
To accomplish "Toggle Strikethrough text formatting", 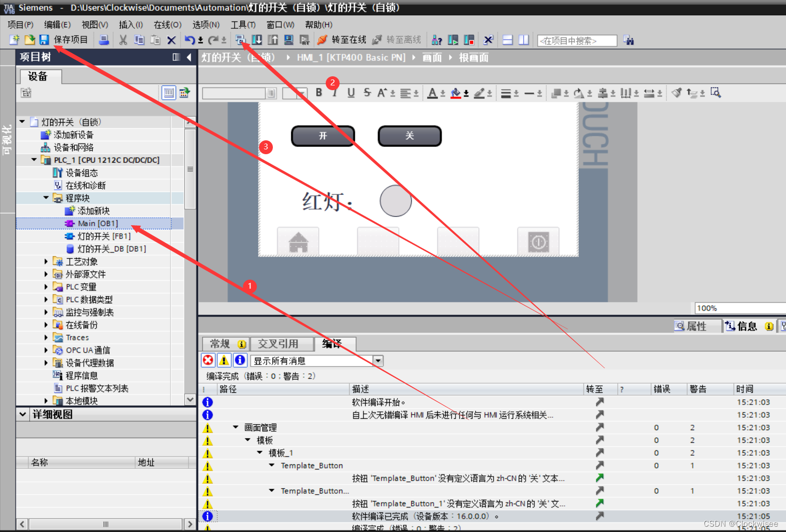I will click(x=367, y=92).
